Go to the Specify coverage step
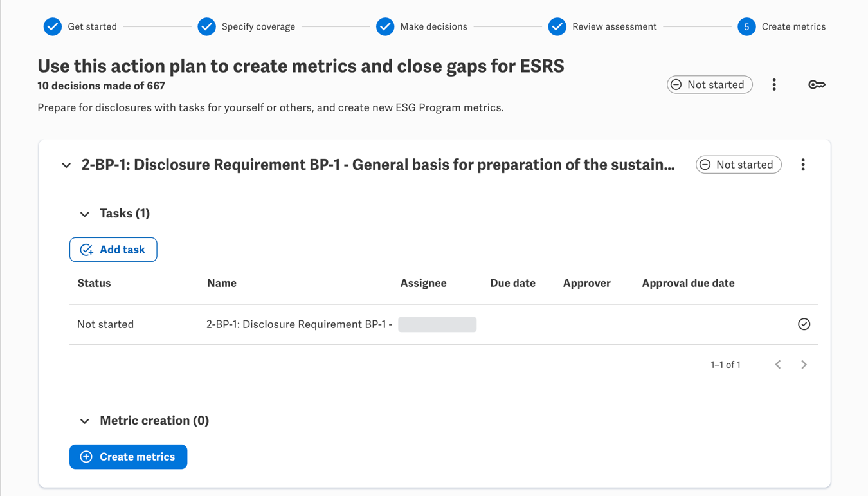 258,26
